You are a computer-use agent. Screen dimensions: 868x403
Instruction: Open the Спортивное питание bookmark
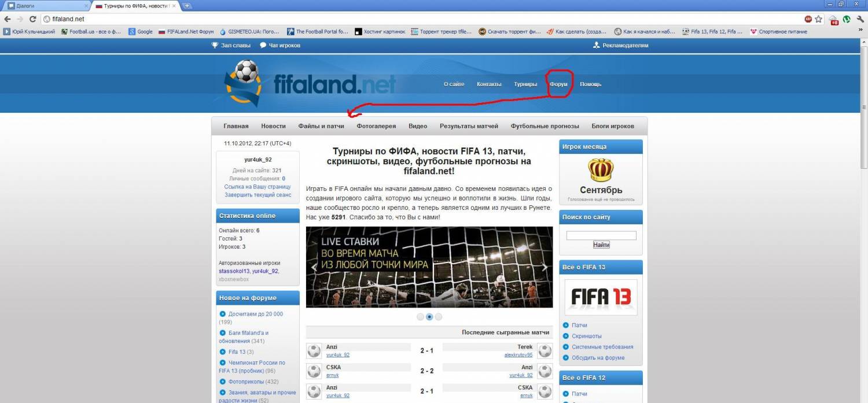[x=779, y=32]
